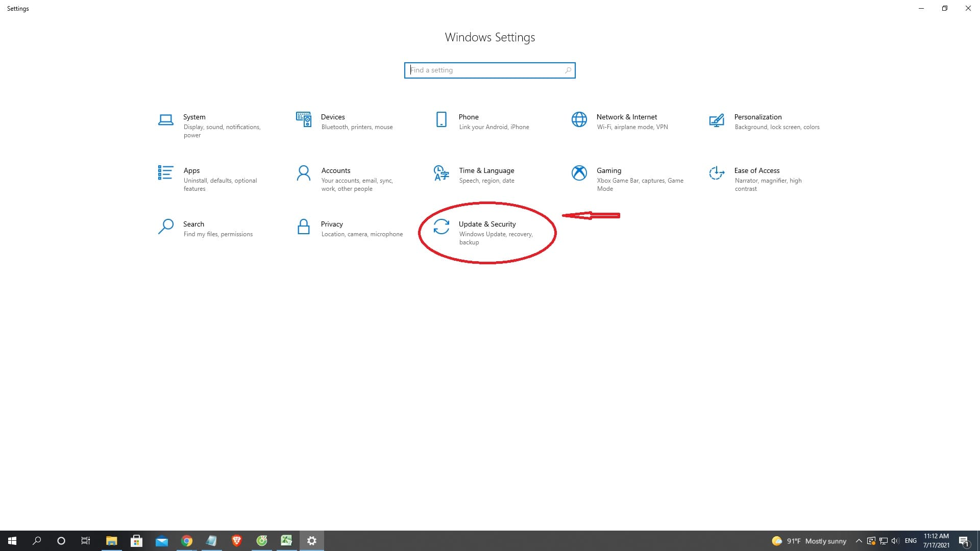The image size is (980, 551).
Task: Open the Devices category link
Action: 333,117
